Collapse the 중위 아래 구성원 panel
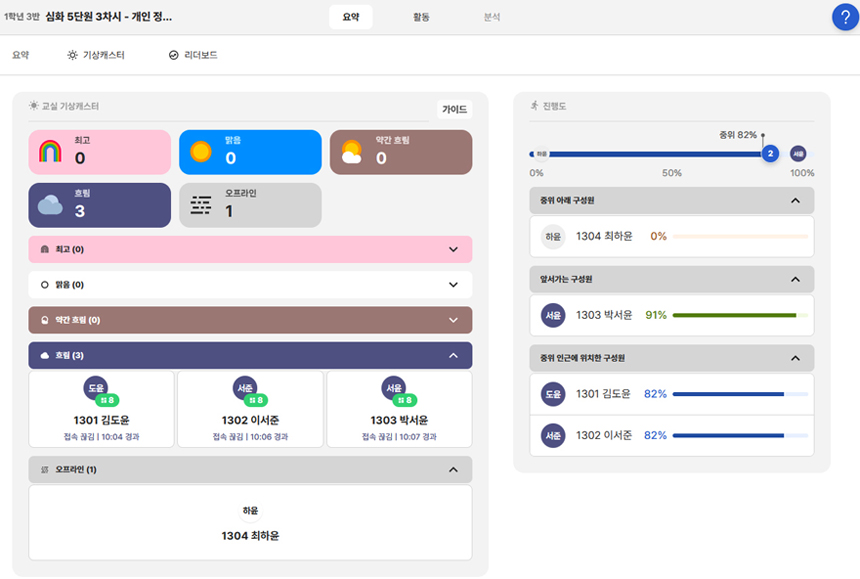 coord(795,200)
